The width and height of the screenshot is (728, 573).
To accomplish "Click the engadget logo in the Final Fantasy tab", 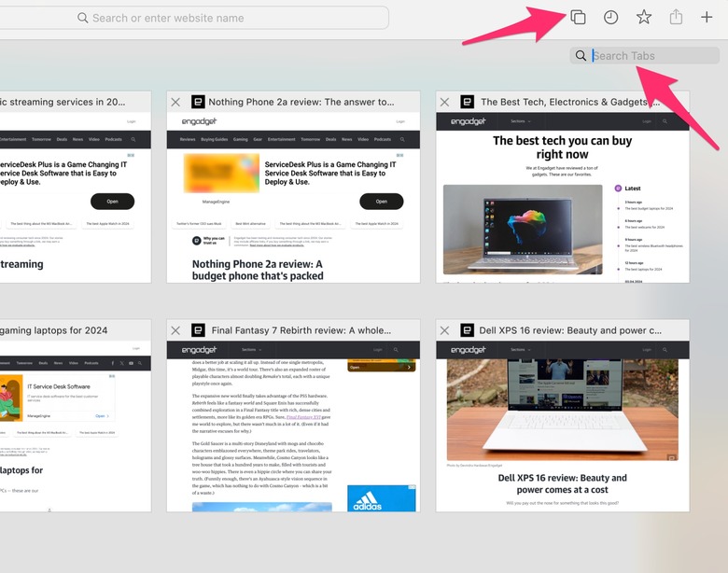I will [x=199, y=350].
